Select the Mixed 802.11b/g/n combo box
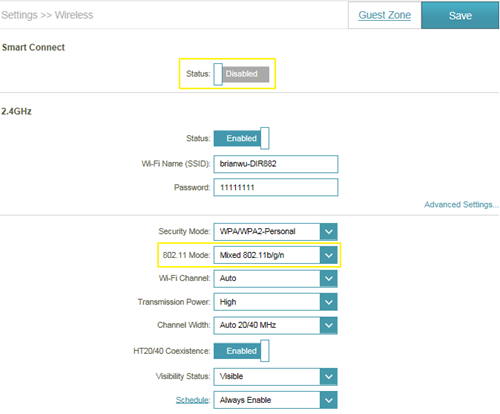This screenshot has width=500, height=414. [x=275, y=255]
